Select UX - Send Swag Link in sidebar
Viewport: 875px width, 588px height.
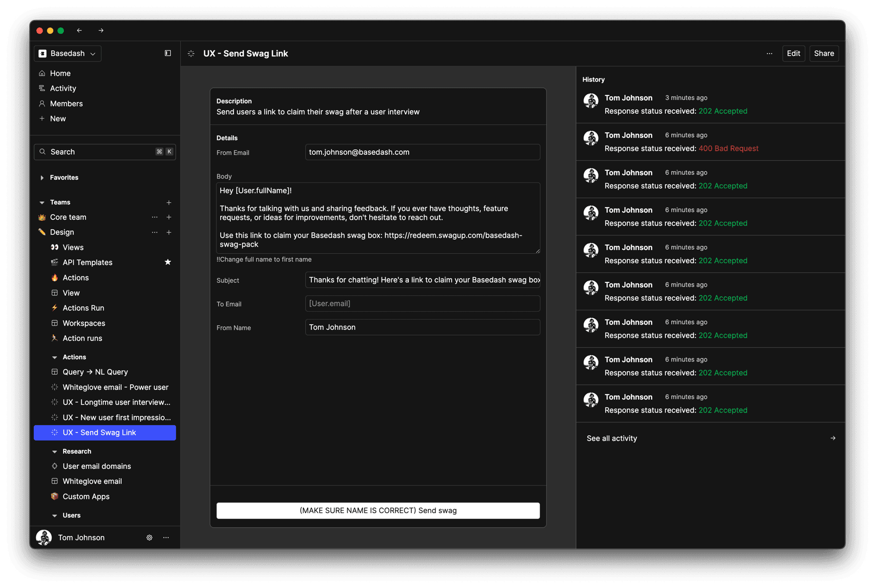pos(105,433)
